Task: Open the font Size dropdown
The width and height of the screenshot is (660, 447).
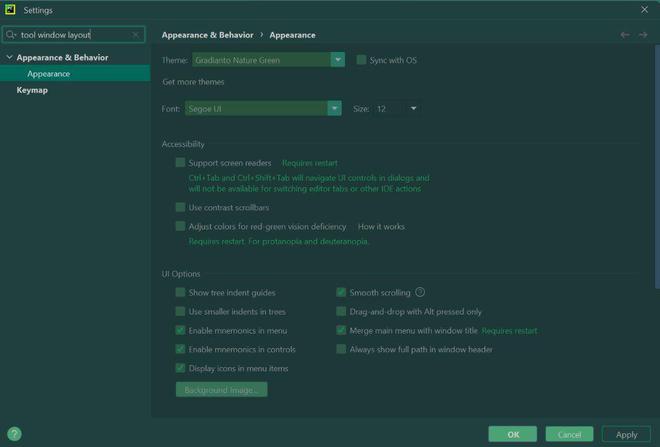Action: click(397, 109)
